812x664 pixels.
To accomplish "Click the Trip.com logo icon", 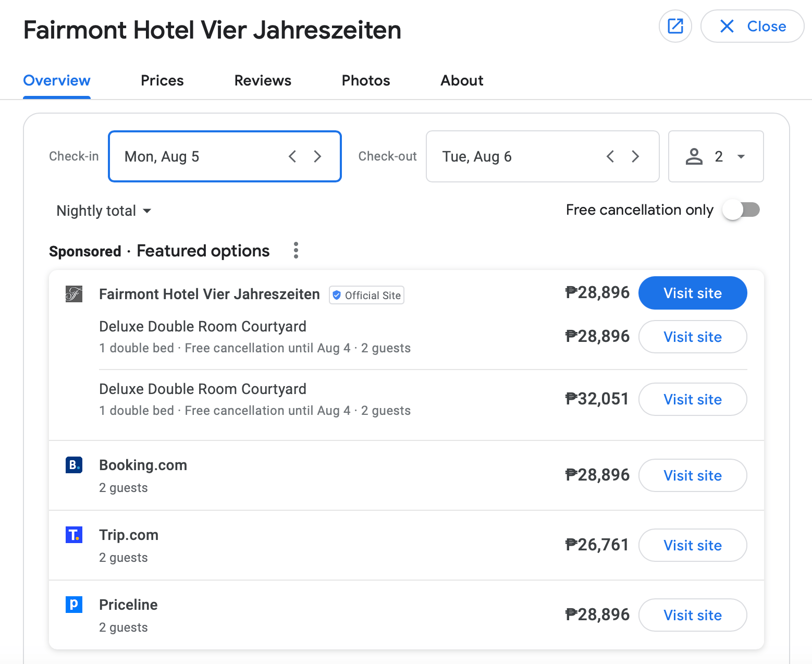I will pos(74,535).
